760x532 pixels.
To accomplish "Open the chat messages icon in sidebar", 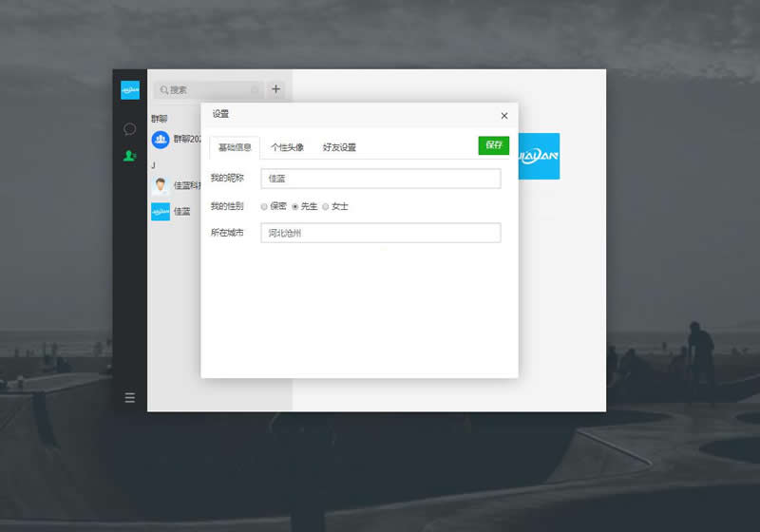I will point(130,129).
